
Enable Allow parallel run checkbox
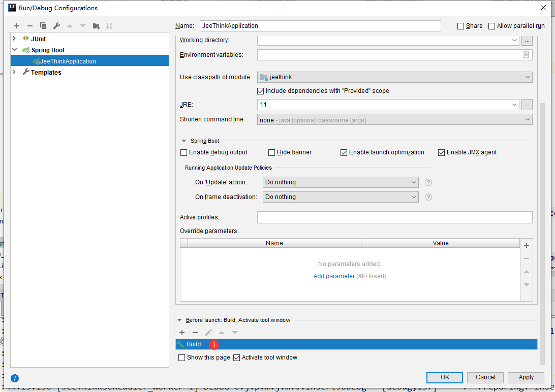click(491, 26)
